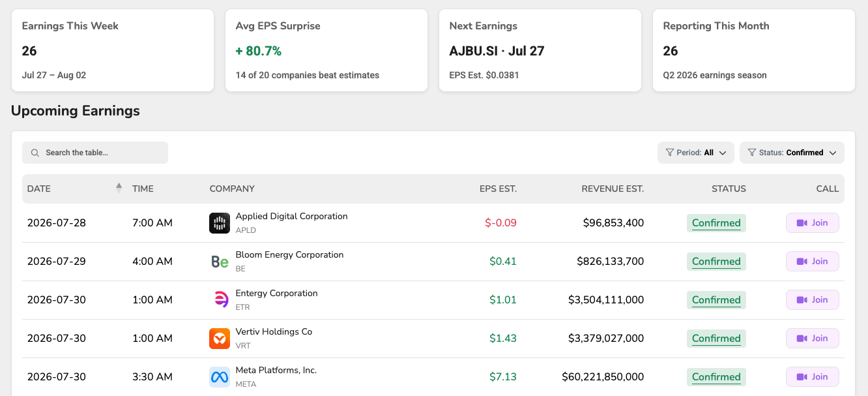Viewport: 868px width, 396px height.
Task: Join the Vertiv Holdings Co call
Action: (812, 339)
